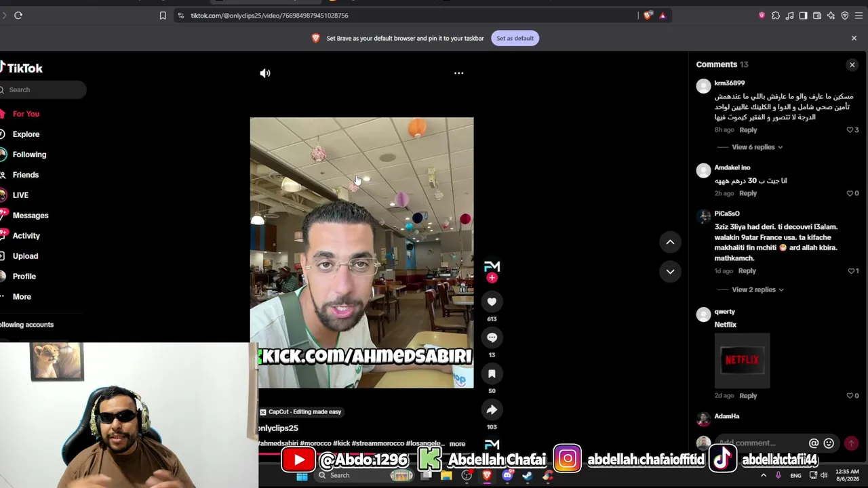Bookmark the video to favorites
The width and height of the screenshot is (868, 488).
[x=492, y=373]
